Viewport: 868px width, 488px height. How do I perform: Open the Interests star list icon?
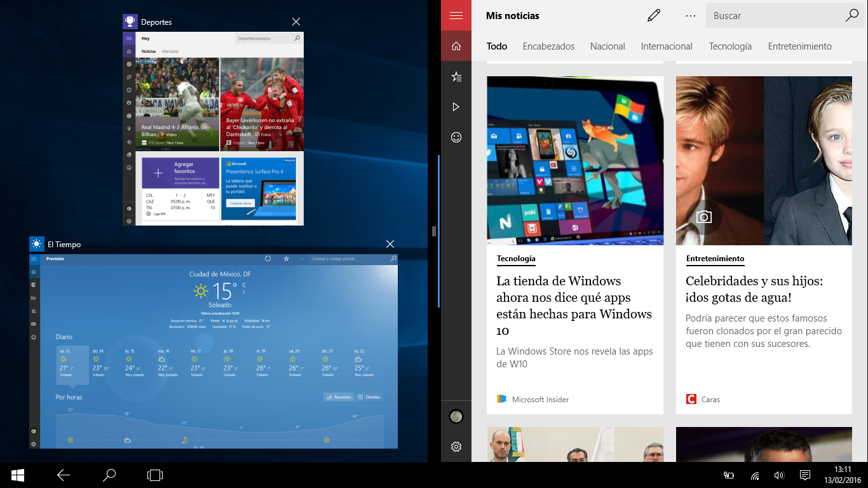click(456, 77)
